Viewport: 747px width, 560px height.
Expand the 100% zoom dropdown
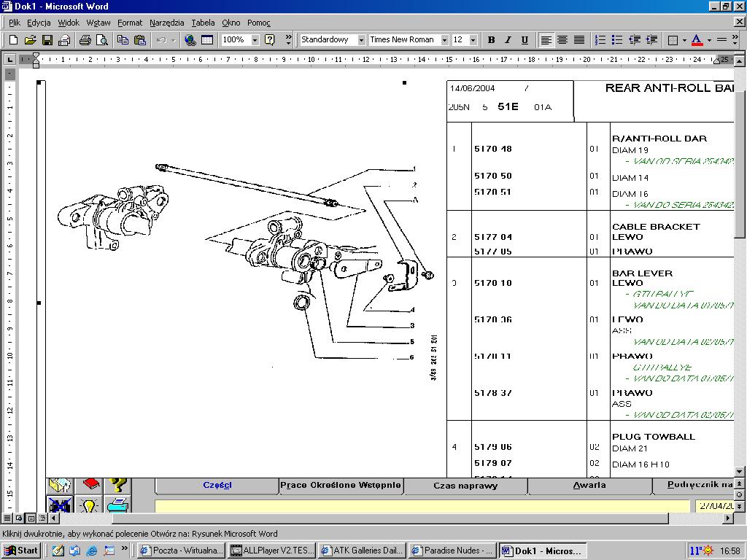[x=255, y=40]
